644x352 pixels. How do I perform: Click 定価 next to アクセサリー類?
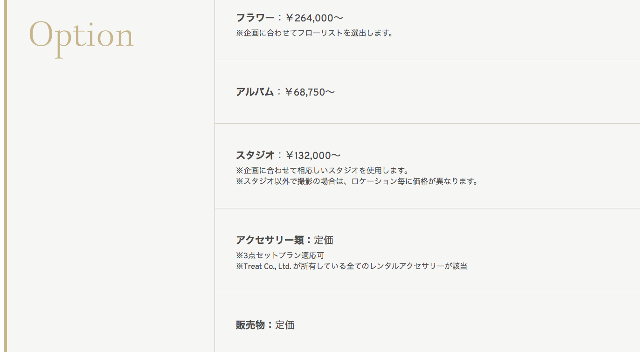point(324,240)
